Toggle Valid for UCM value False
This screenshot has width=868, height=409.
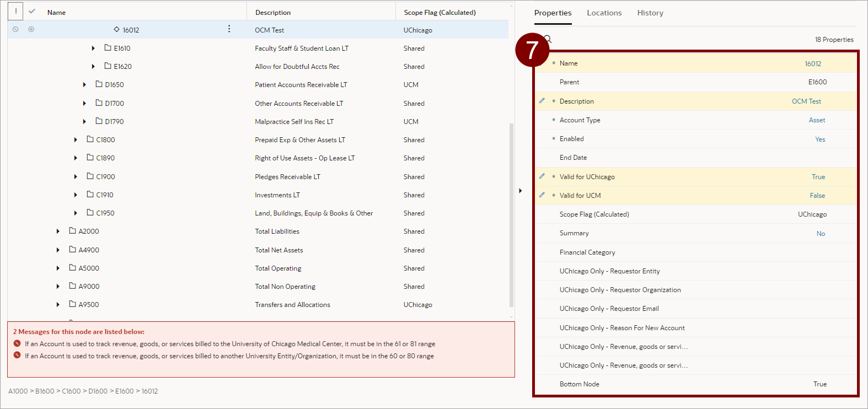tap(817, 196)
